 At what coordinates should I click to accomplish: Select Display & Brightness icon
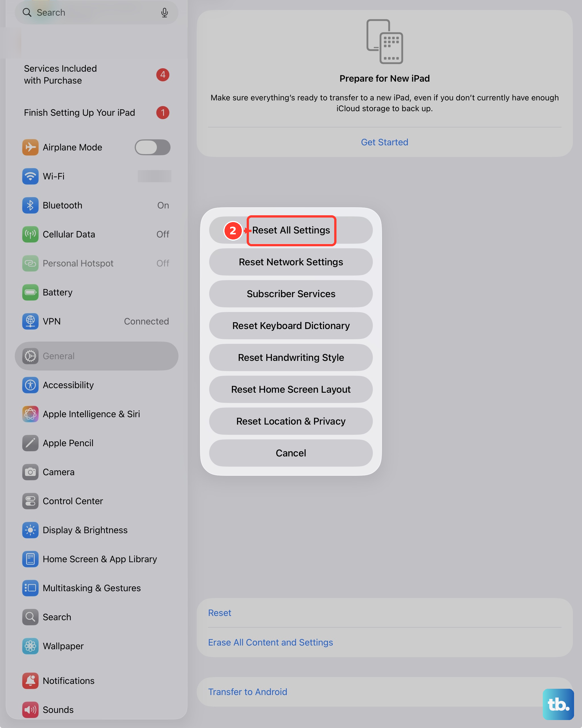[30, 530]
